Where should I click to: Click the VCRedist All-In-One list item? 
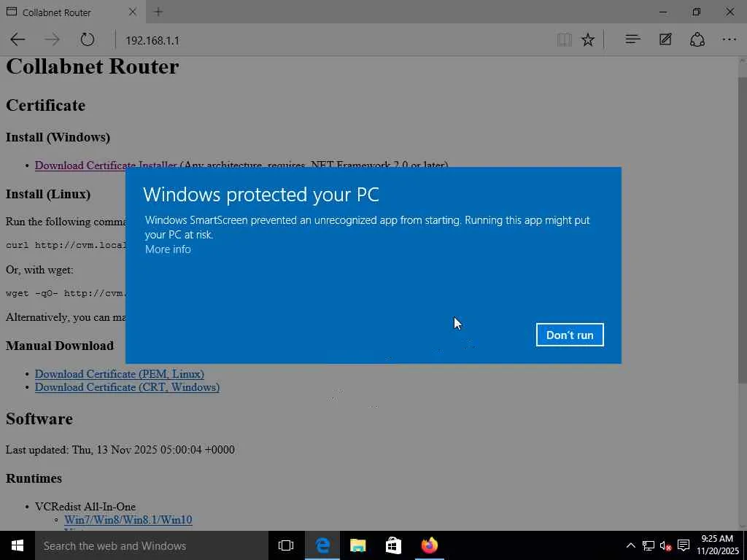pos(85,506)
